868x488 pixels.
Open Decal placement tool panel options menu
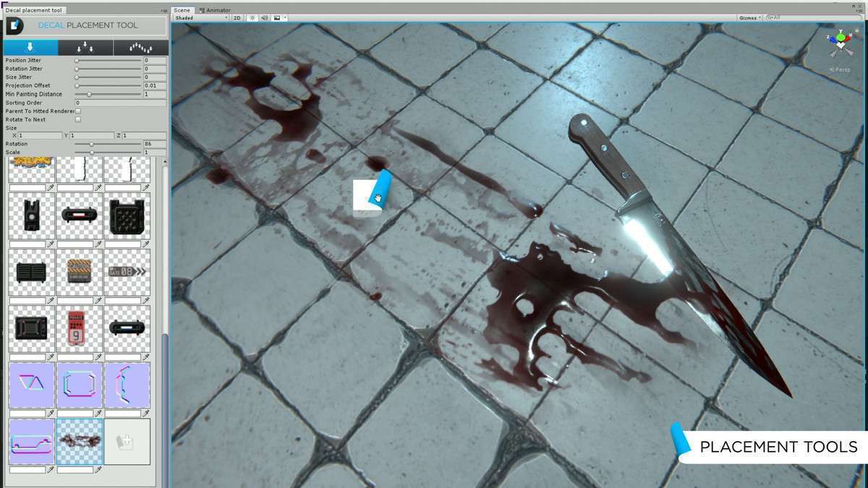(x=163, y=10)
